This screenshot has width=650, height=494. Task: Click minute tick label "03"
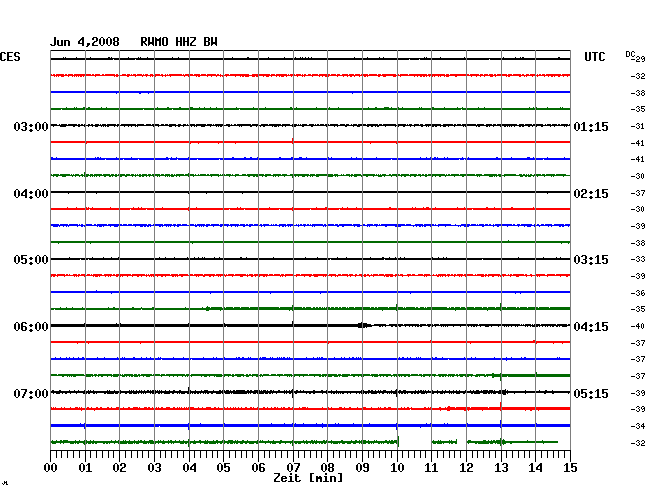coord(154,468)
